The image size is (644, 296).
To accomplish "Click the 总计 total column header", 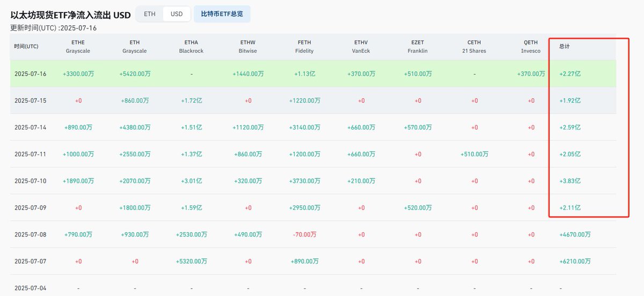I will (x=564, y=47).
